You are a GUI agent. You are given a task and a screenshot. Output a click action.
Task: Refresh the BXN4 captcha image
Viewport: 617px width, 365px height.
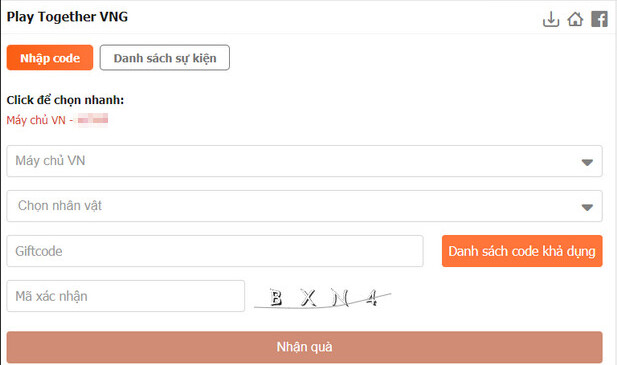[323, 298]
